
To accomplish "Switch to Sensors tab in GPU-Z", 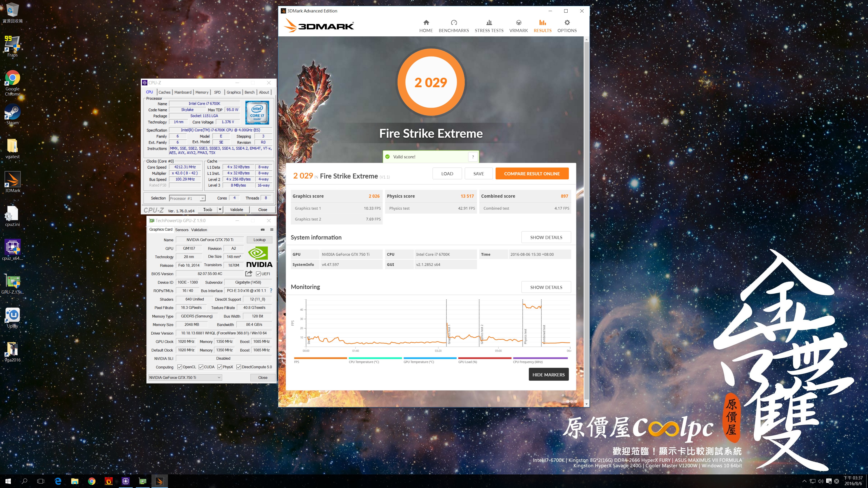I will pyautogui.click(x=182, y=230).
